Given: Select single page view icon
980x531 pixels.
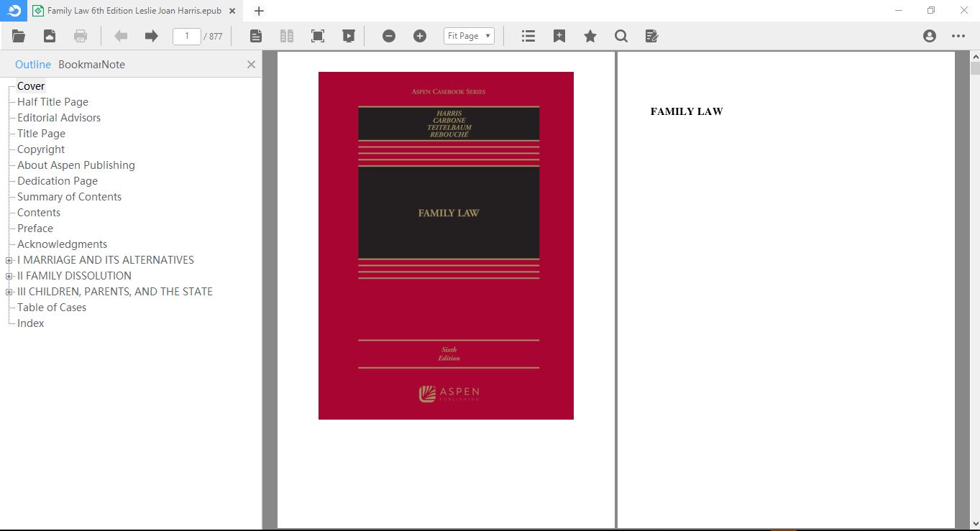Looking at the screenshot, I should pyautogui.click(x=256, y=36).
